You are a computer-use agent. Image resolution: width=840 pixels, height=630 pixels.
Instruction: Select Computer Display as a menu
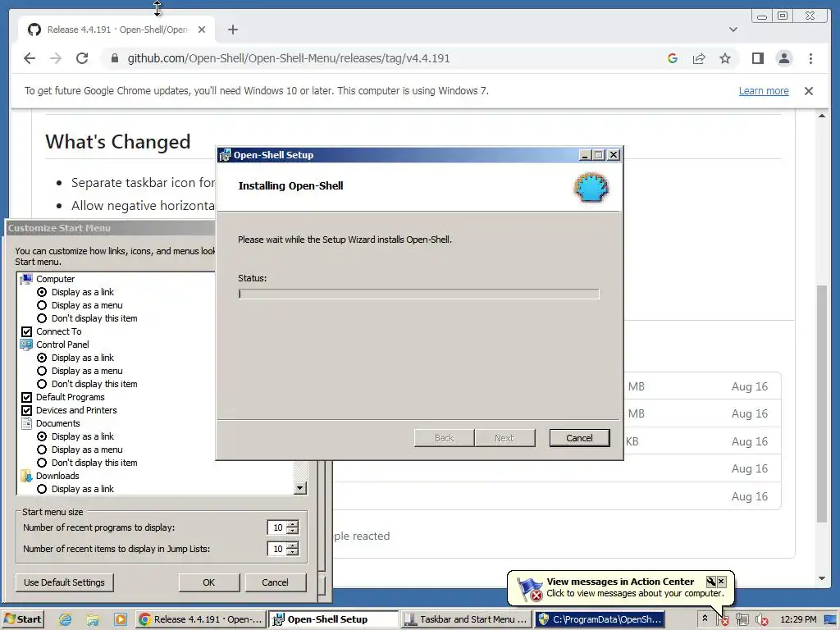pos(42,305)
